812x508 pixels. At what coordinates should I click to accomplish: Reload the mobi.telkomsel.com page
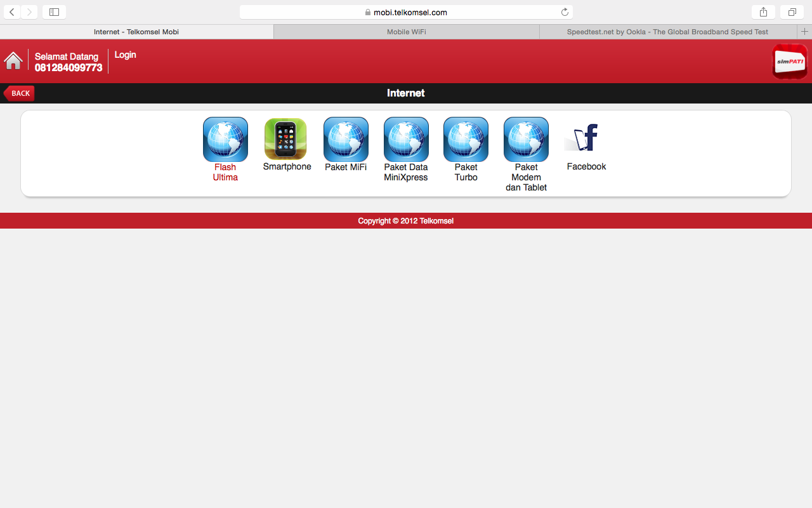click(x=565, y=12)
